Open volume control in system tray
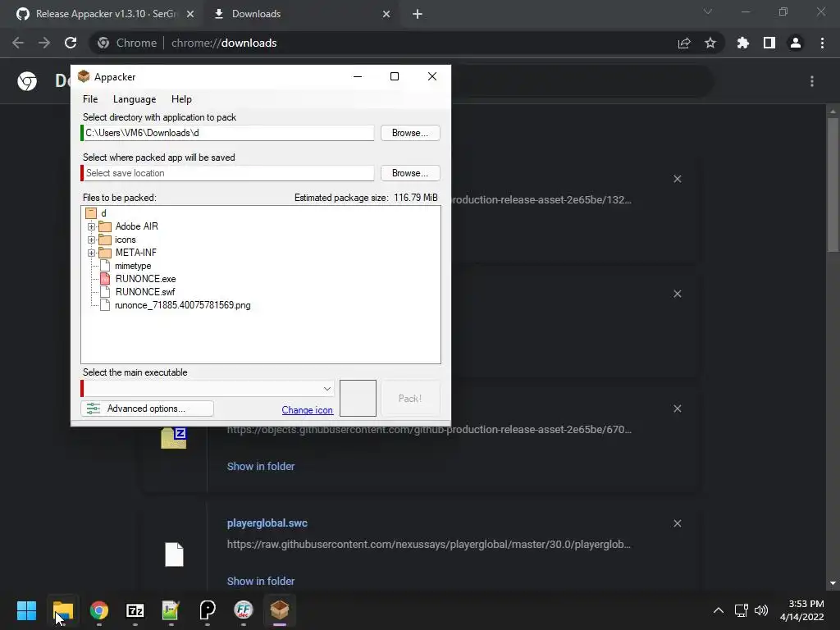This screenshot has width=840, height=630. click(x=760, y=610)
